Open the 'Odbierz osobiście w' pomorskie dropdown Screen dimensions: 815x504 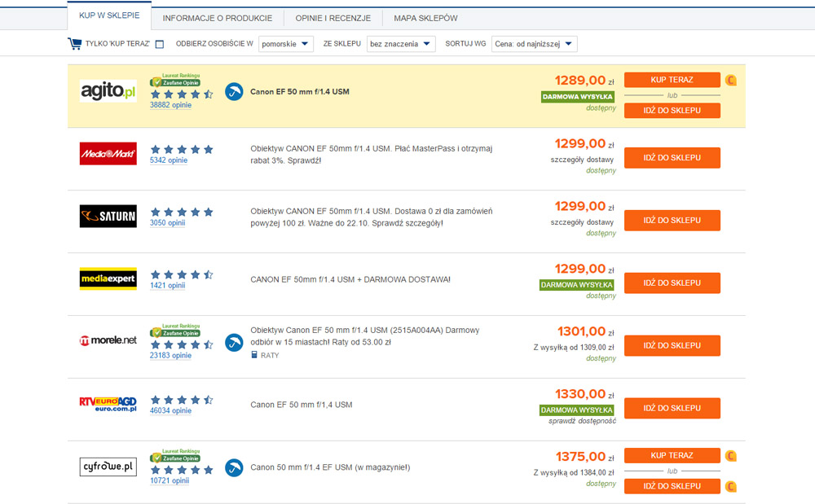[x=286, y=44]
